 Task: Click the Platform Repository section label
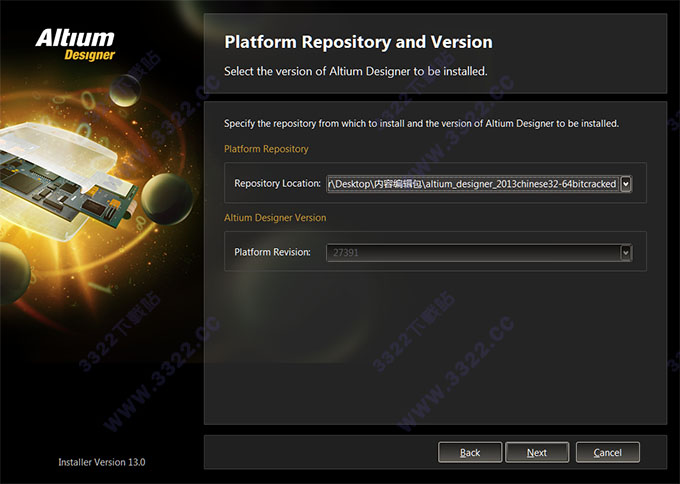tap(266, 149)
